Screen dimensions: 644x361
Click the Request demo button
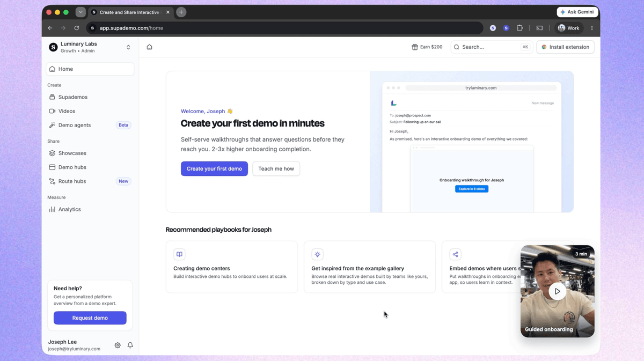click(x=90, y=318)
